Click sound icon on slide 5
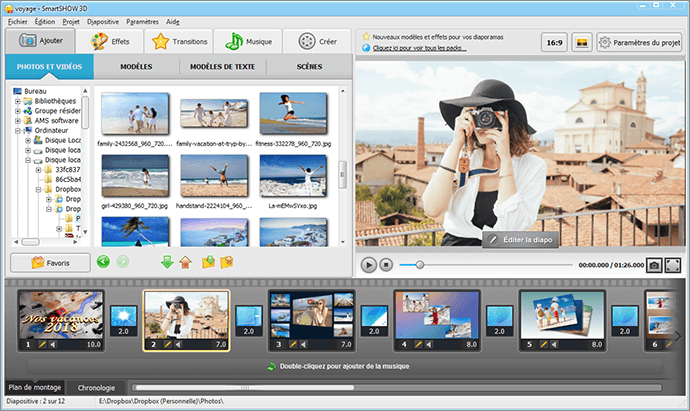Viewport: 690px width, 411px height. [554, 345]
